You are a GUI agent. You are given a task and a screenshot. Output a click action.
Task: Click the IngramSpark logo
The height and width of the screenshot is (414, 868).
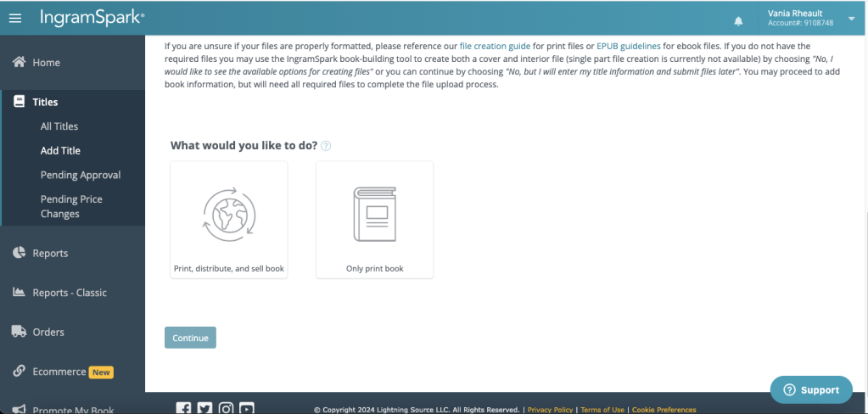[92, 17]
